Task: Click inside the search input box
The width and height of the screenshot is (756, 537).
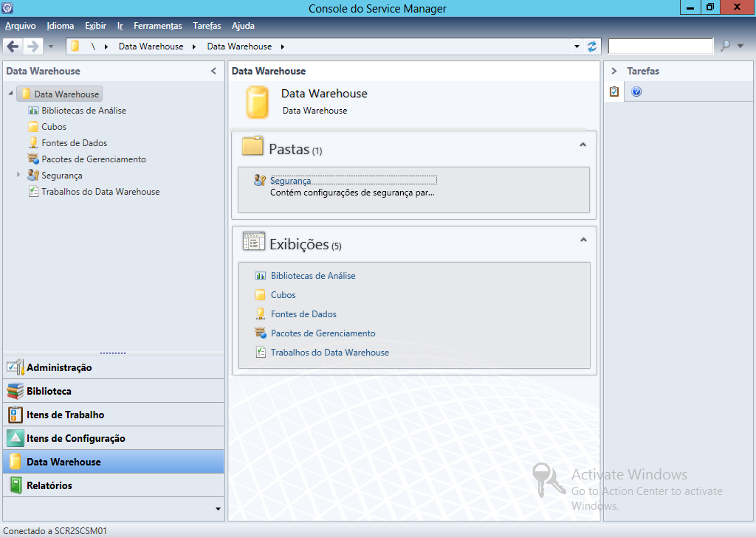Action: [x=661, y=46]
